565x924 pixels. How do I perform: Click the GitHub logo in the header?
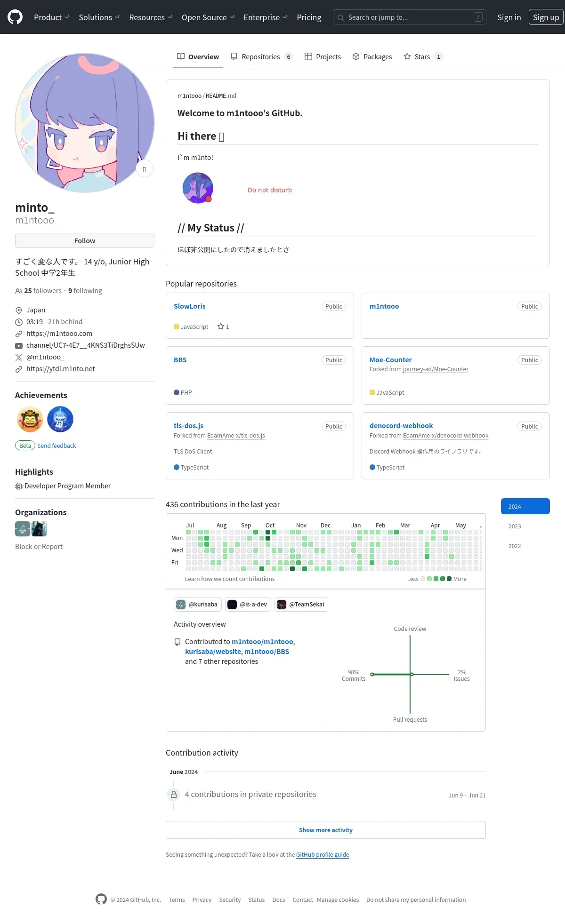(x=15, y=17)
